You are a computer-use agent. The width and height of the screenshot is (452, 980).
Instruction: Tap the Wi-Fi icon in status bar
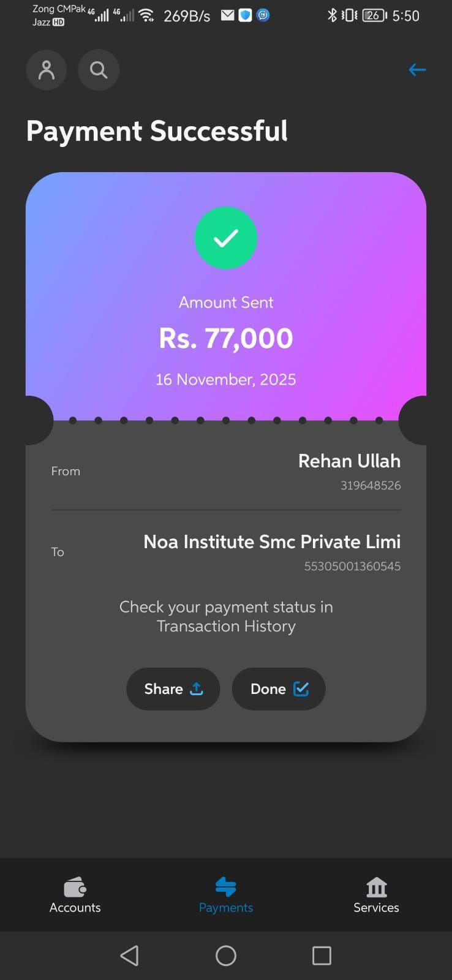146,15
